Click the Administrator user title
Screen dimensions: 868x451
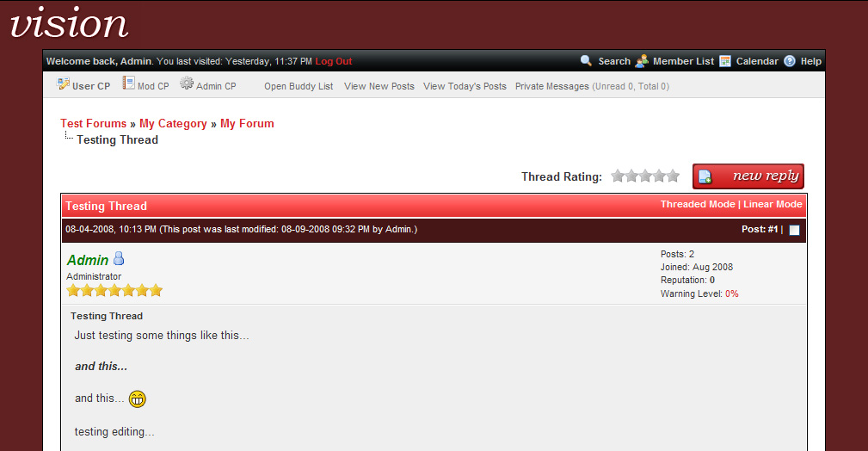point(94,276)
